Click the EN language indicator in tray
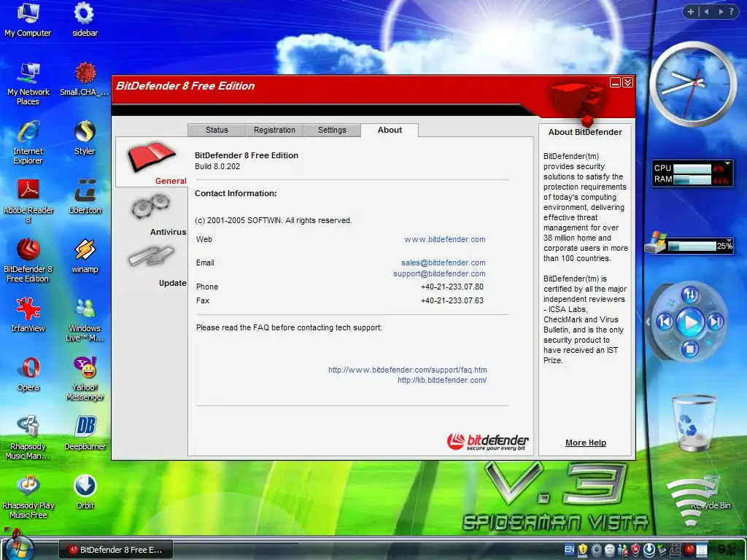Image resolution: width=747 pixels, height=560 pixels. click(569, 549)
